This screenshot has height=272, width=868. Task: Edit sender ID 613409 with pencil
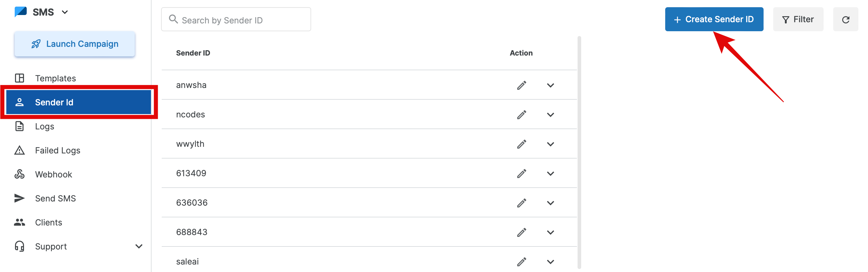click(521, 174)
